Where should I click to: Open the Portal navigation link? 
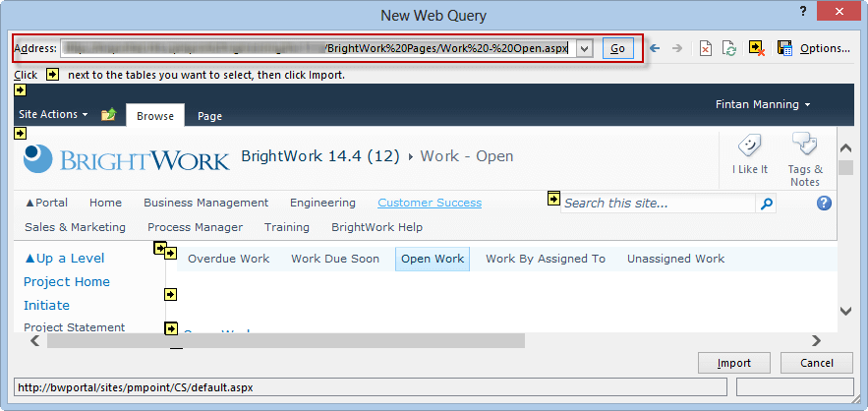click(x=46, y=203)
